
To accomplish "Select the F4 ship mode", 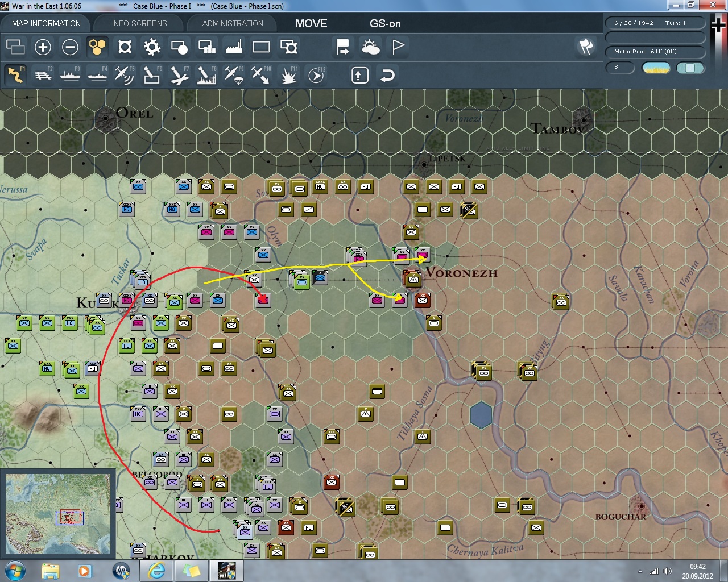I will click(97, 75).
